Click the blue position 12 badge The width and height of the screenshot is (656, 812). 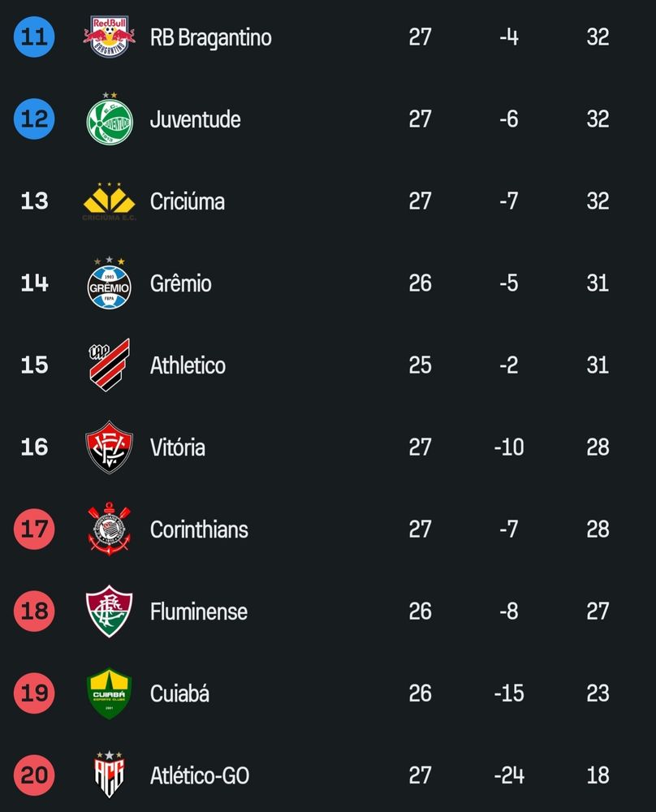pos(34,119)
